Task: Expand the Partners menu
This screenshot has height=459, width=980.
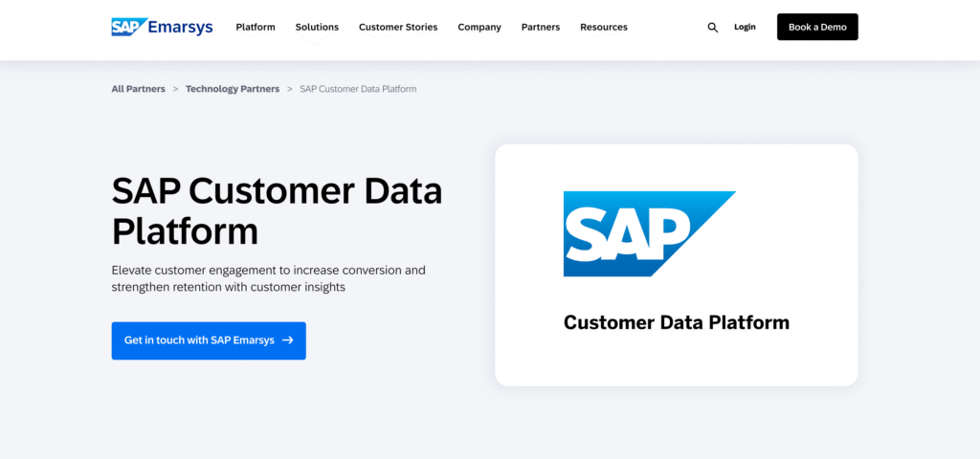Action: click(x=541, y=27)
